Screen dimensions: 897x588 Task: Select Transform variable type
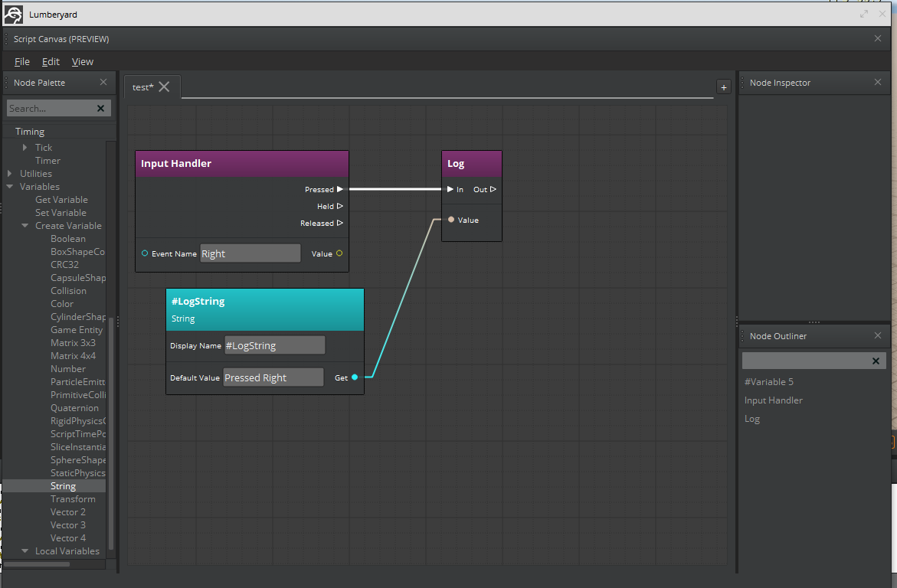point(73,498)
